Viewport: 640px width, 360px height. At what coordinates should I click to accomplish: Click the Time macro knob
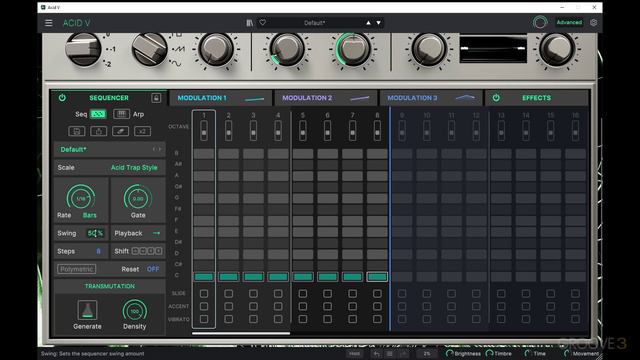pos(528,353)
